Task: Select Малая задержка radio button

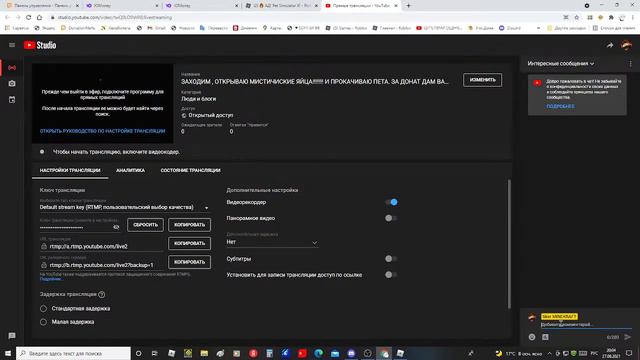Action: 43,322
